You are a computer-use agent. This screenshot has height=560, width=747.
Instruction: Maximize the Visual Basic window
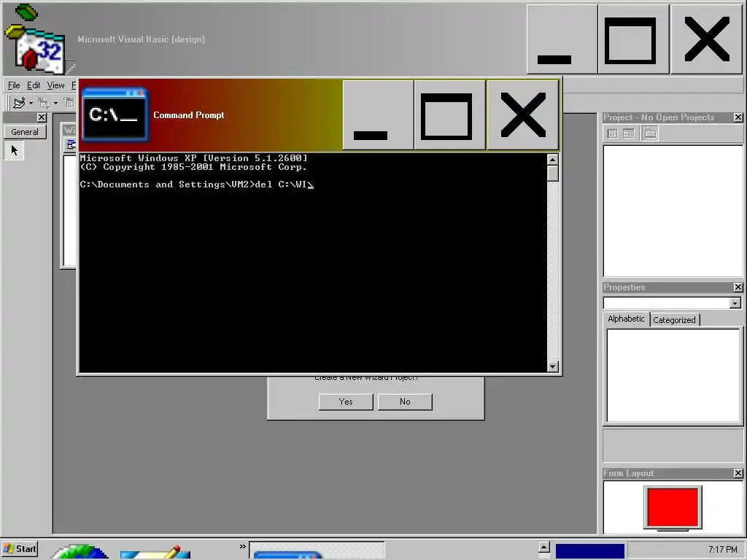point(634,39)
